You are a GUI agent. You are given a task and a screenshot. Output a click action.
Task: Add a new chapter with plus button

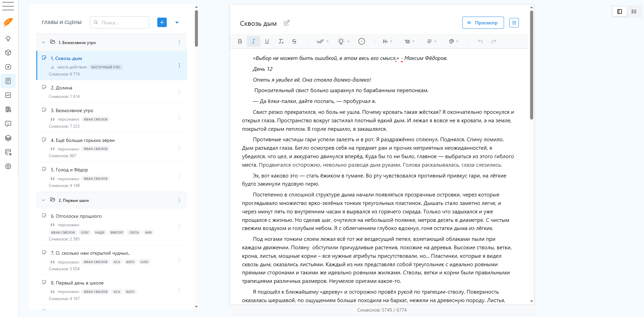point(162,22)
